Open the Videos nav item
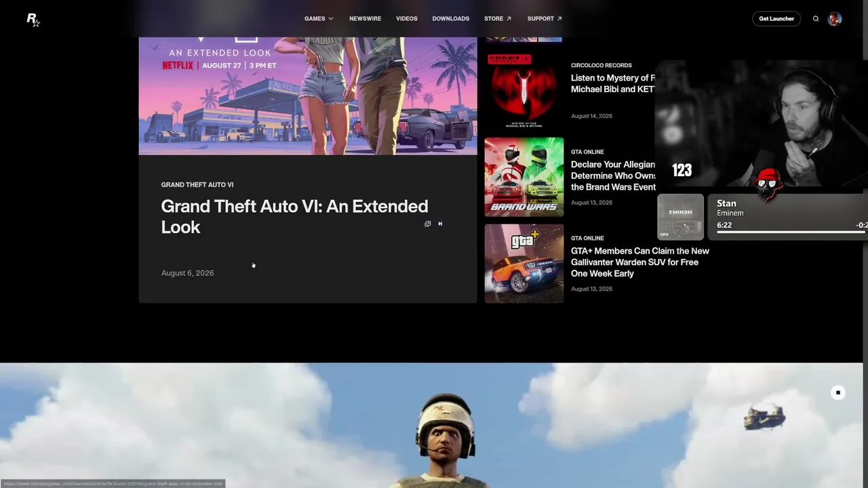Viewport: 868px width, 488px height. 407,19
